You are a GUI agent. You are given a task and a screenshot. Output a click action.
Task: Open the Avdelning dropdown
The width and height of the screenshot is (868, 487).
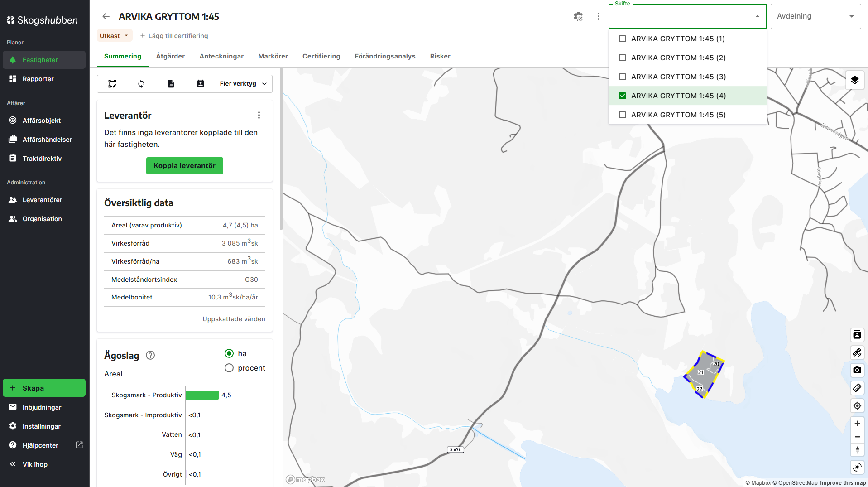click(815, 16)
